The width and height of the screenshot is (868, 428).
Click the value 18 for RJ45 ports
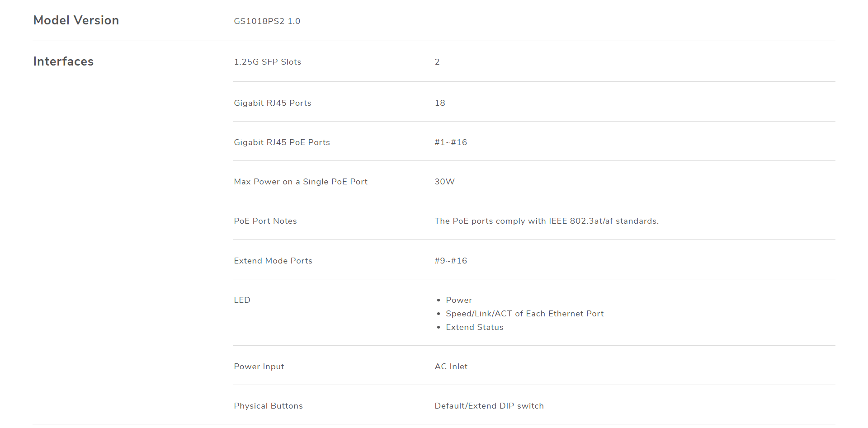[x=440, y=103]
